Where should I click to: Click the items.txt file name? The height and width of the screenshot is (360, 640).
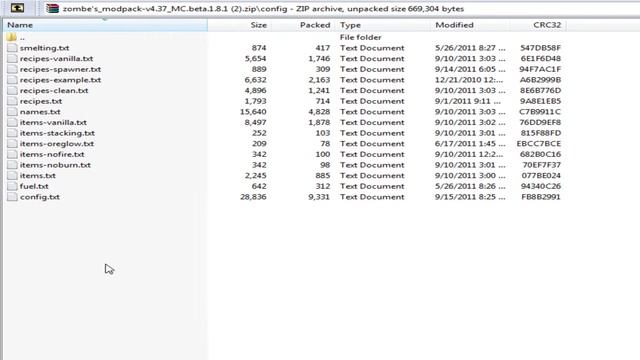[x=38, y=175]
